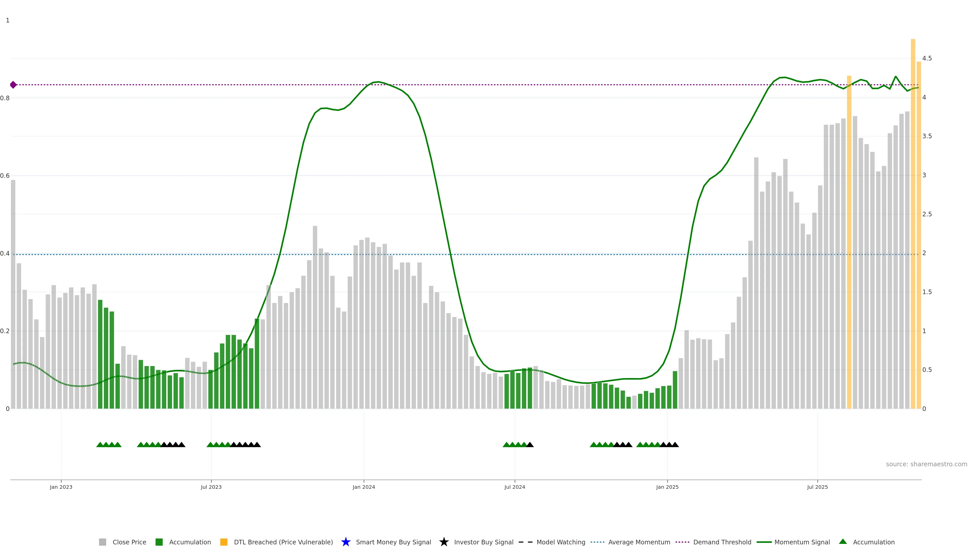The height and width of the screenshot is (551, 980).
Task: Click the source sharemaestro.com text
Action: 926,464
